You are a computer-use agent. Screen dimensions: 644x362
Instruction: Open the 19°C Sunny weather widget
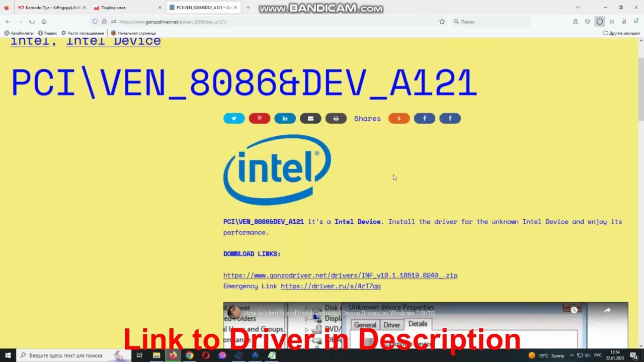[x=546, y=355]
